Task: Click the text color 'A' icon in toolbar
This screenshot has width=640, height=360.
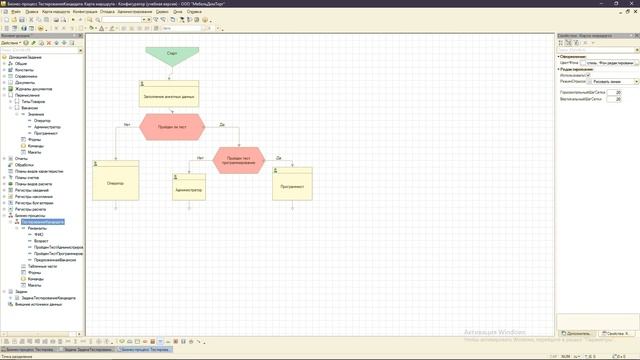Action: coord(102,29)
